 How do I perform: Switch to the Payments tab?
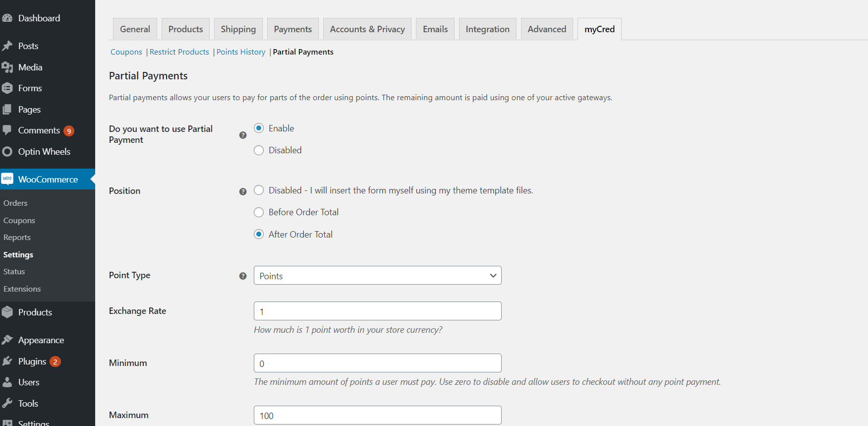coord(293,29)
